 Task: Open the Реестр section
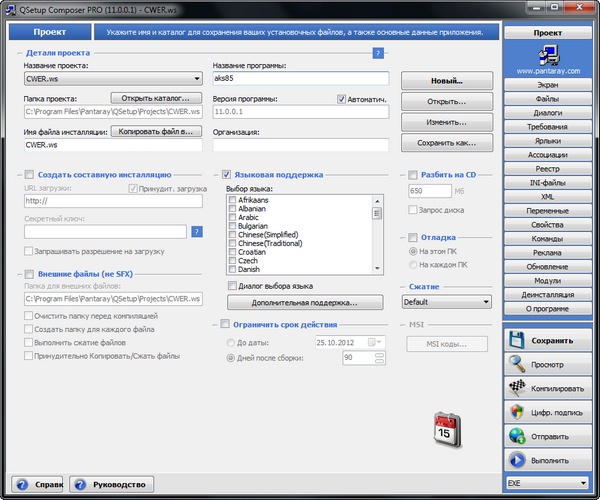pos(546,170)
